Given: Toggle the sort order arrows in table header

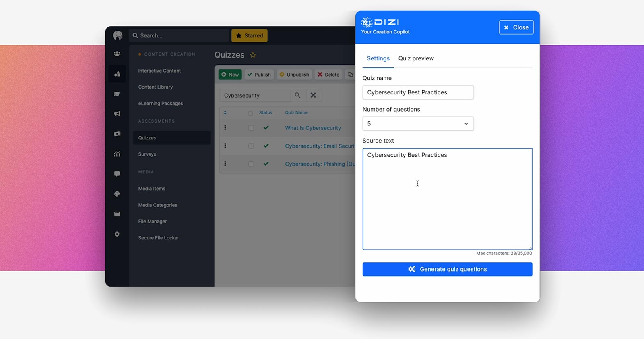Looking at the screenshot, I should point(225,113).
